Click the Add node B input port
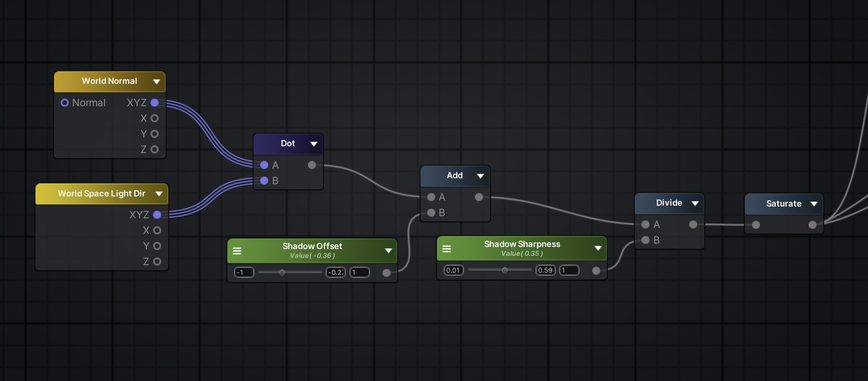This screenshot has height=381, width=868. pyautogui.click(x=431, y=213)
